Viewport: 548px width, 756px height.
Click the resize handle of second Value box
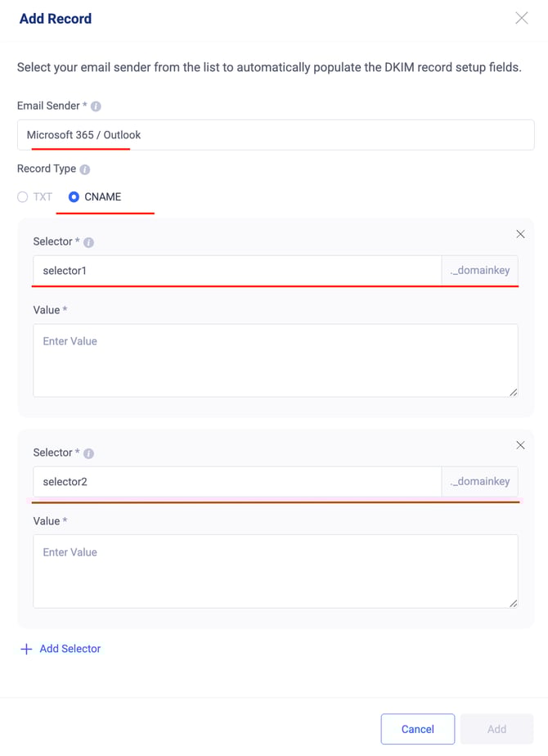click(514, 603)
